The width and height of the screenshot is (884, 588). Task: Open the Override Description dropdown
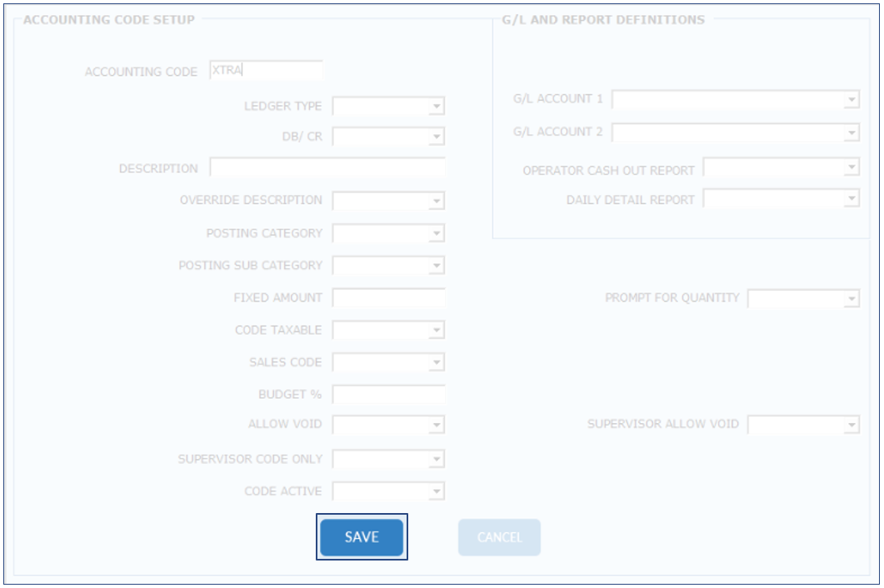pyautogui.click(x=388, y=201)
